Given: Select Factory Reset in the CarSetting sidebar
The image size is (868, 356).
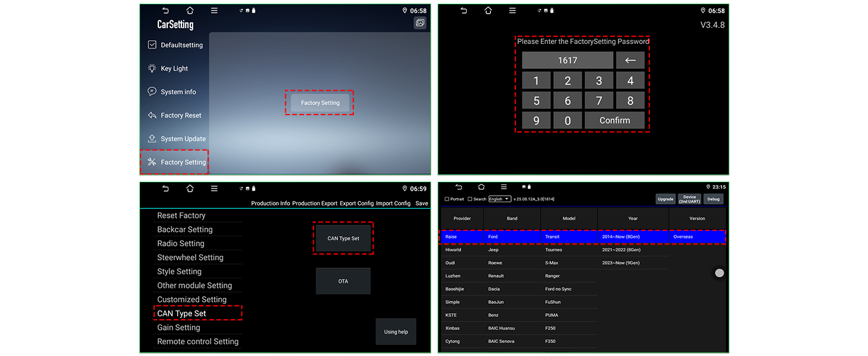Looking at the screenshot, I should 174,115.
